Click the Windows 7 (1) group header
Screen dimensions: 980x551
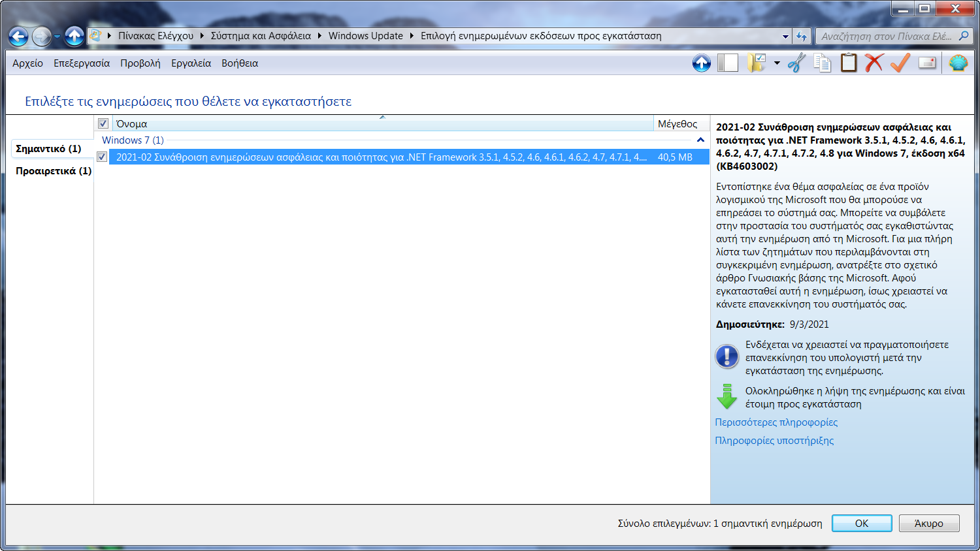[133, 140]
